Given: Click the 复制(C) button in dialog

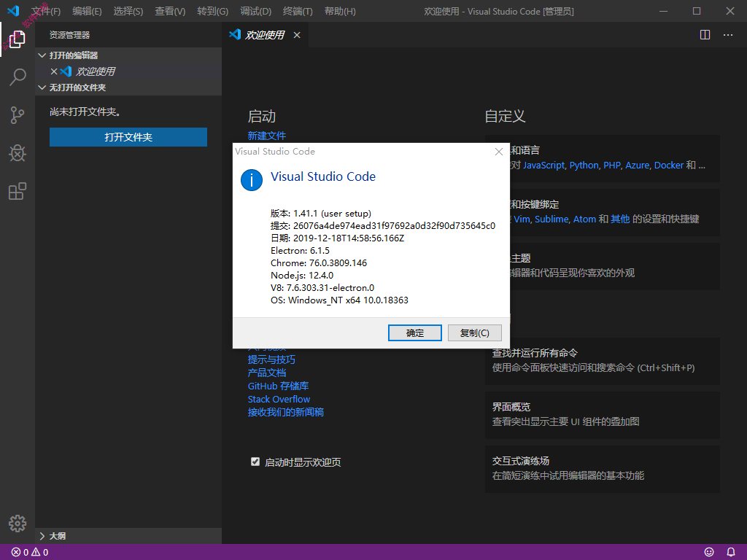Looking at the screenshot, I should (x=474, y=332).
